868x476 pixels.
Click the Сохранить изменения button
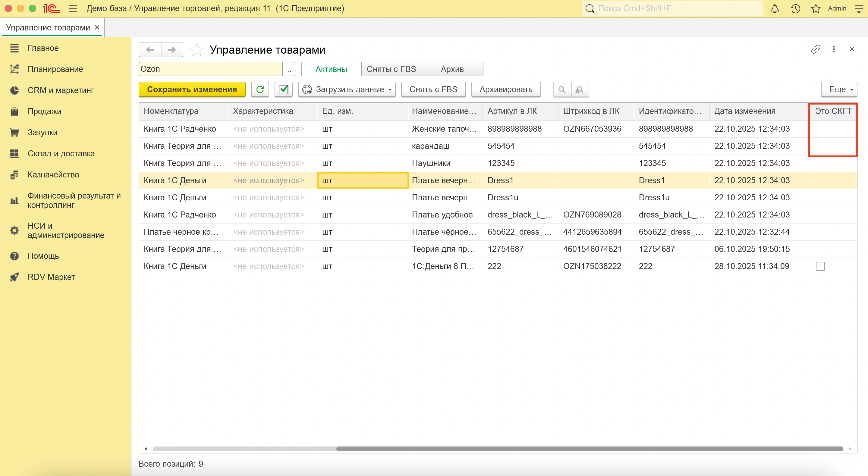tap(192, 89)
